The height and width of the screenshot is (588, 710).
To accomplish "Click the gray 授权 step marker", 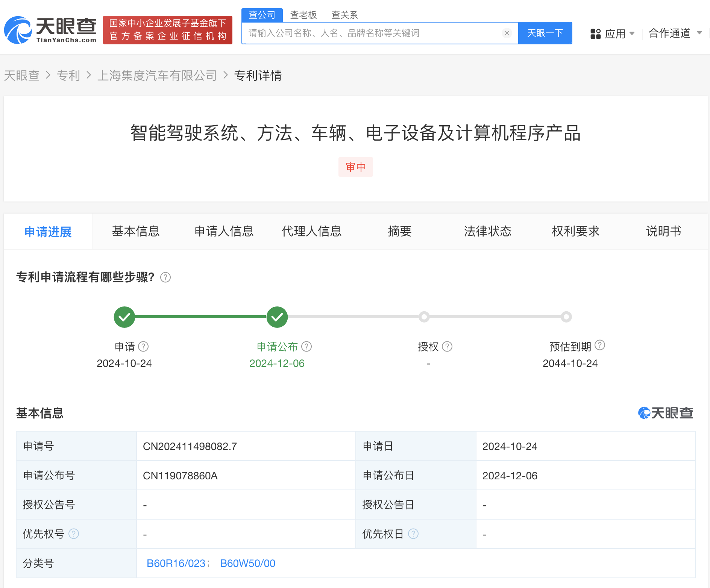I will [x=424, y=317].
